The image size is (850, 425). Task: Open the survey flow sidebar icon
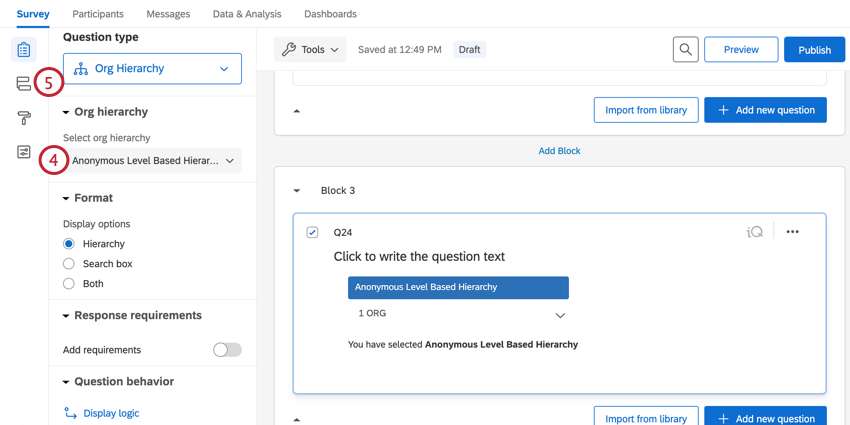click(24, 84)
